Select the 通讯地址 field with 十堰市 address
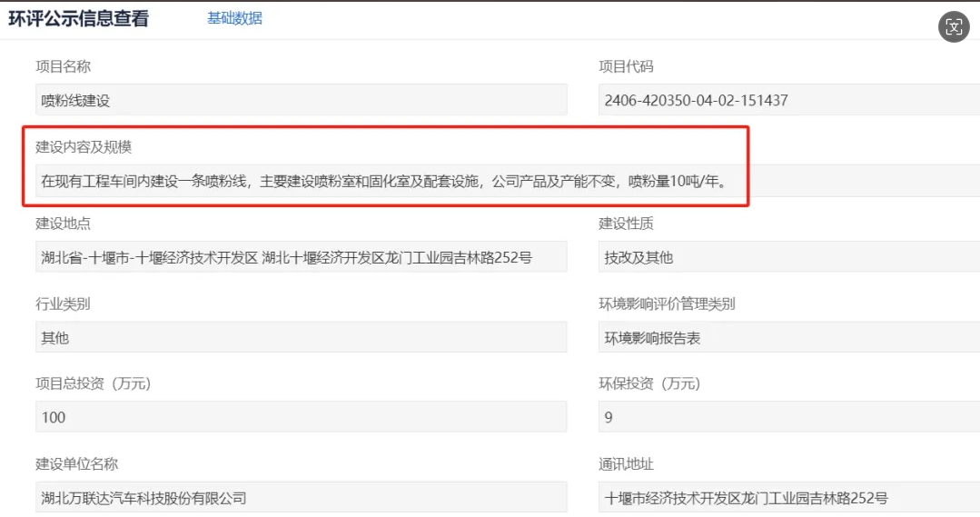This screenshot has width=980, height=517. pos(788,497)
